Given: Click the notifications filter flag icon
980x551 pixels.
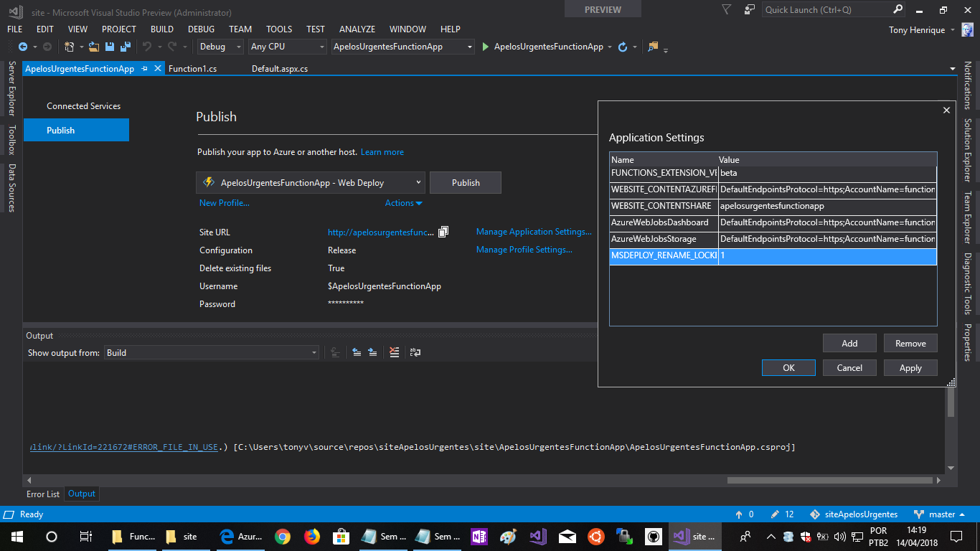Looking at the screenshot, I should point(726,9).
